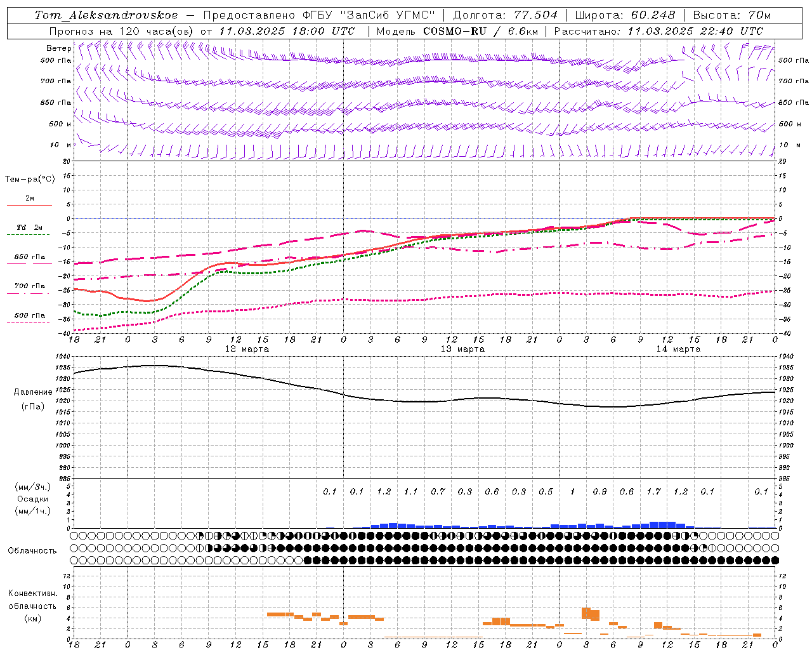Click the 500 гПа entry in temperature legend
The image size is (812, 650).
30,315
